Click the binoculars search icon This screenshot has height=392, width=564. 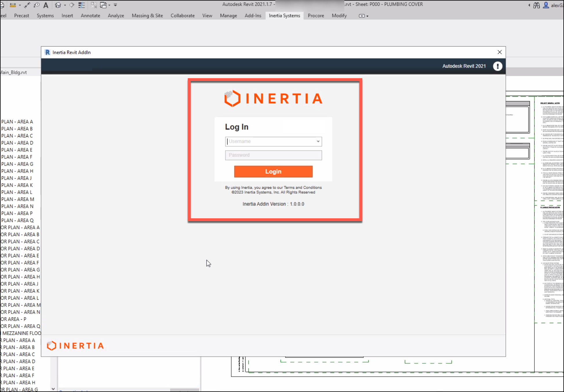536,5
